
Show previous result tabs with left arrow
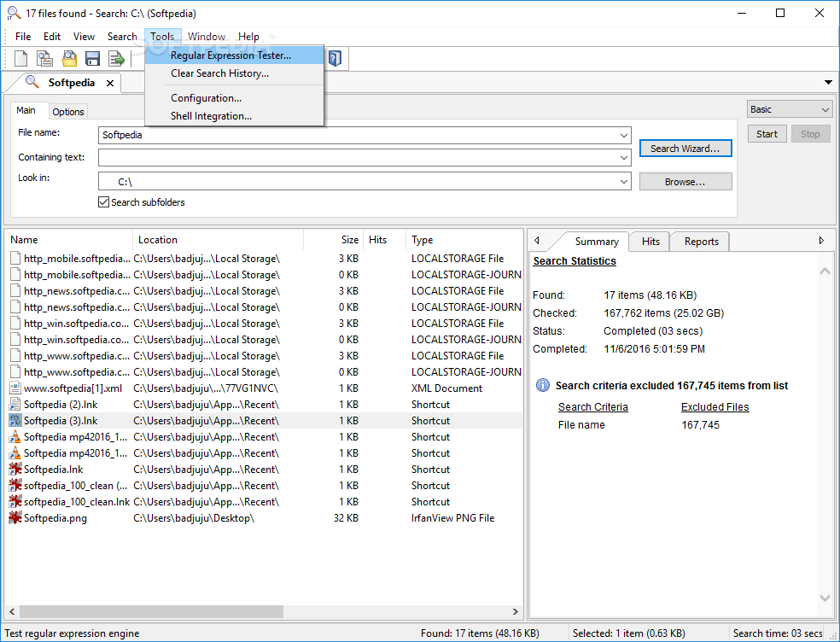coord(537,241)
